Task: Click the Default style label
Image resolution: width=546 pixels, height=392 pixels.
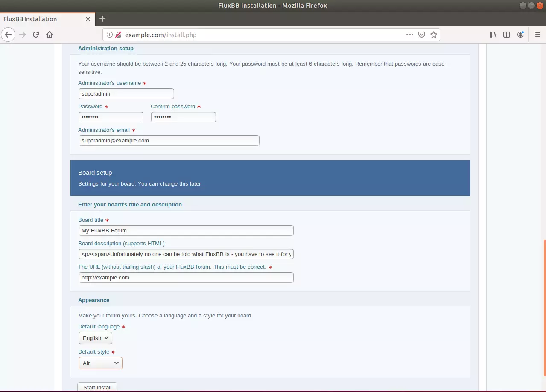Action: click(94, 351)
